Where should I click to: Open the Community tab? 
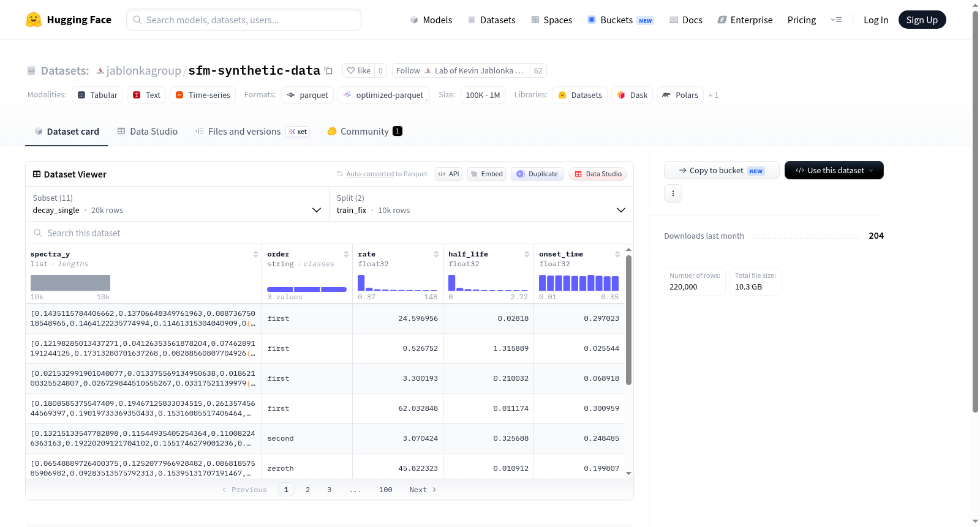coord(365,131)
